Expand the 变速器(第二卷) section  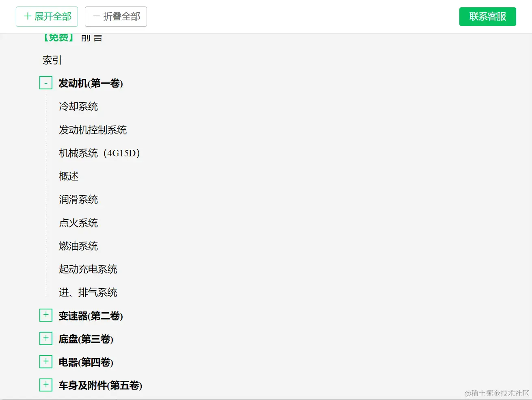pyautogui.click(x=46, y=315)
